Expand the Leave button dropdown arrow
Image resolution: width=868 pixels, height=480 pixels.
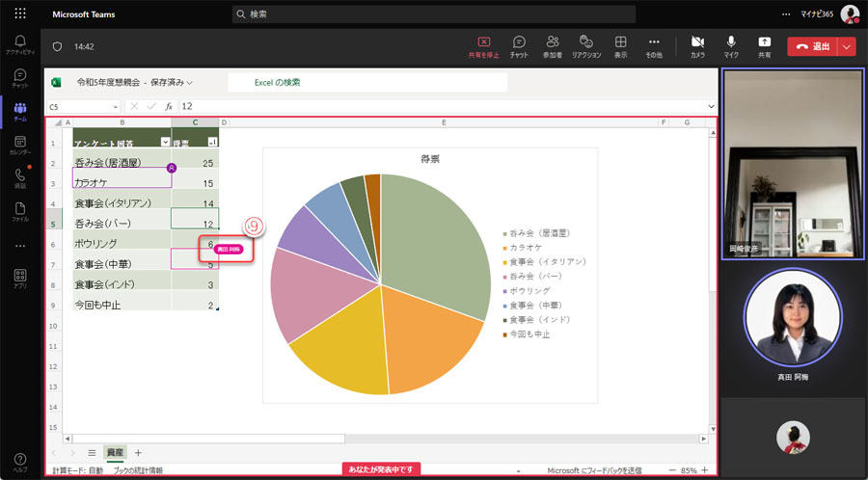tap(847, 47)
